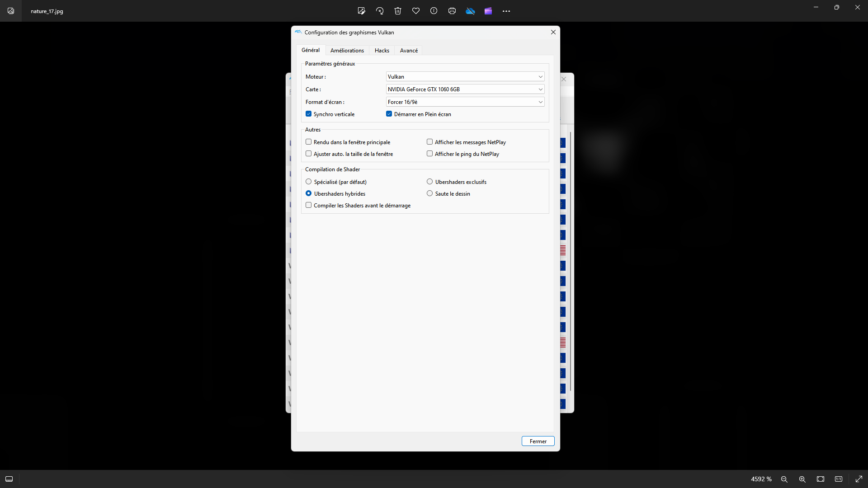
Task: Click the 4592 % zoom value
Action: [x=761, y=479]
